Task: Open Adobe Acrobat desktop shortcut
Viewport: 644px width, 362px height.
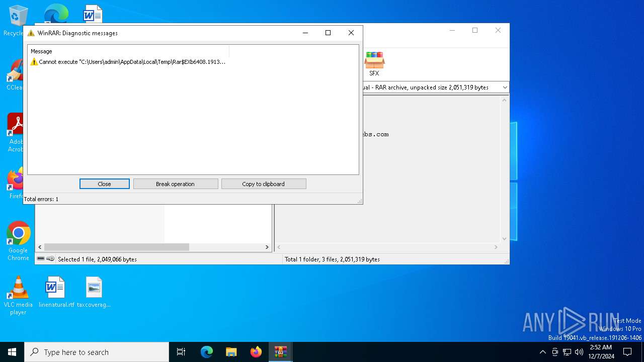Action: (x=17, y=132)
